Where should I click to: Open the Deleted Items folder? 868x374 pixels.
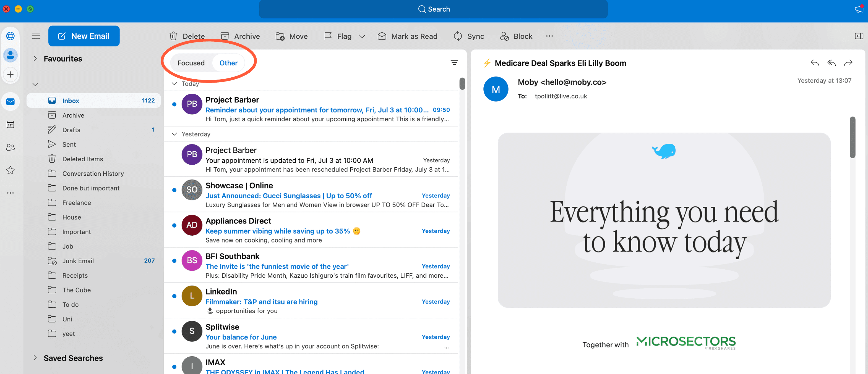click(x=94, y=159)
